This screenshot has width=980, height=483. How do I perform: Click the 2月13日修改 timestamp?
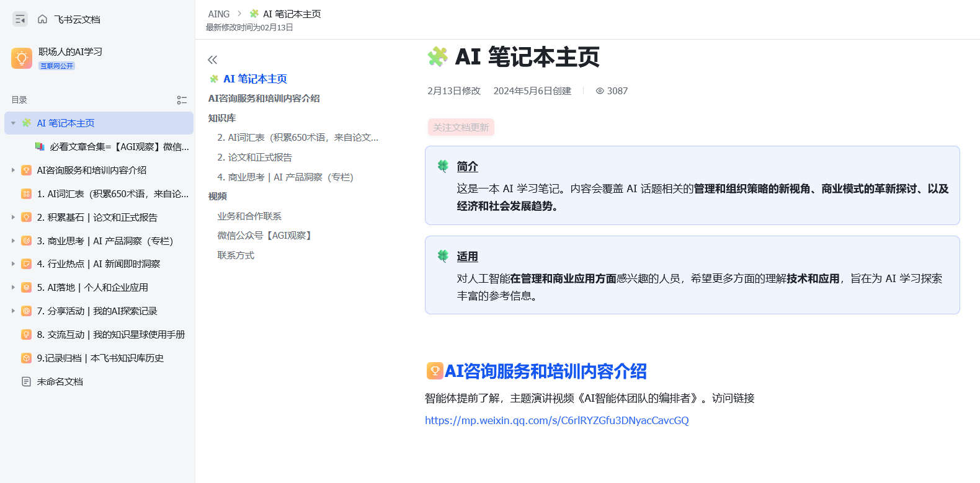pyautogui.click(x=454, y=91)
